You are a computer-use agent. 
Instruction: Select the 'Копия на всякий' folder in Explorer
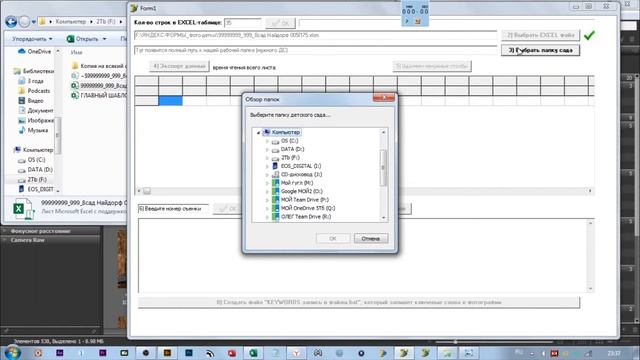point(99,66)
